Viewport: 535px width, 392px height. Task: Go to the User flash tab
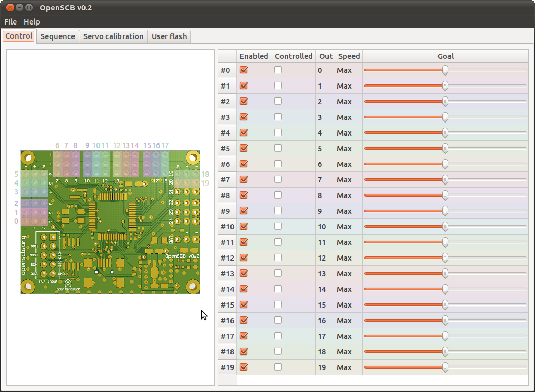169,36
